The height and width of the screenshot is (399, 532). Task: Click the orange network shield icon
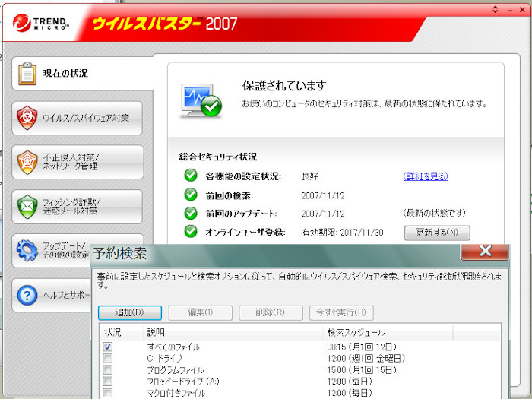click(27, 161)
